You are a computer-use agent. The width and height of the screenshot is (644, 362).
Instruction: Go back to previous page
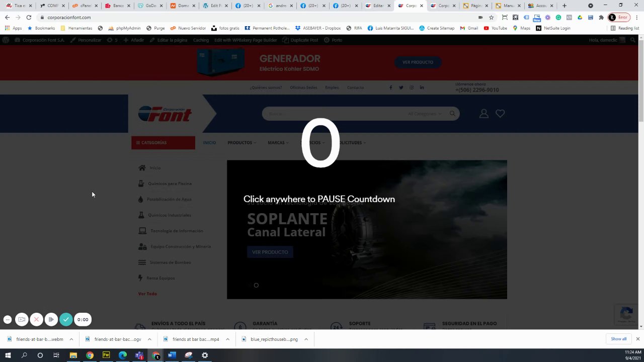(x=7, y=17)
